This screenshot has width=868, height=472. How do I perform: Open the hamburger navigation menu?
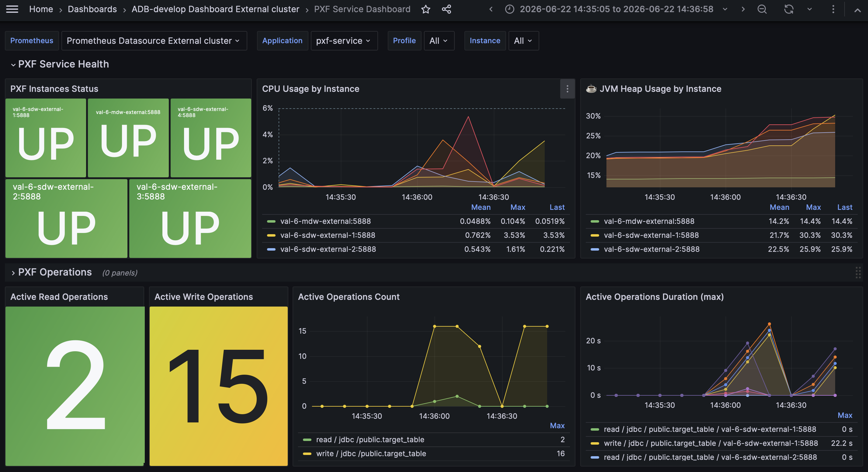(x=12, y=9)
